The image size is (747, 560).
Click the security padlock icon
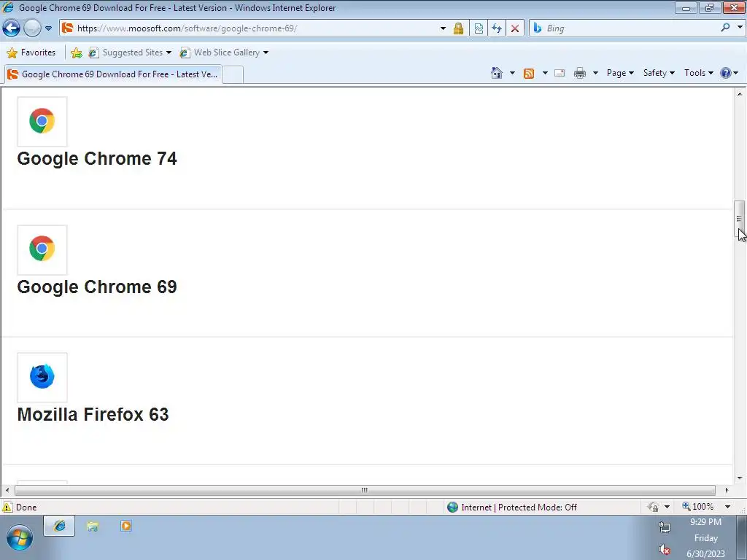458,28
